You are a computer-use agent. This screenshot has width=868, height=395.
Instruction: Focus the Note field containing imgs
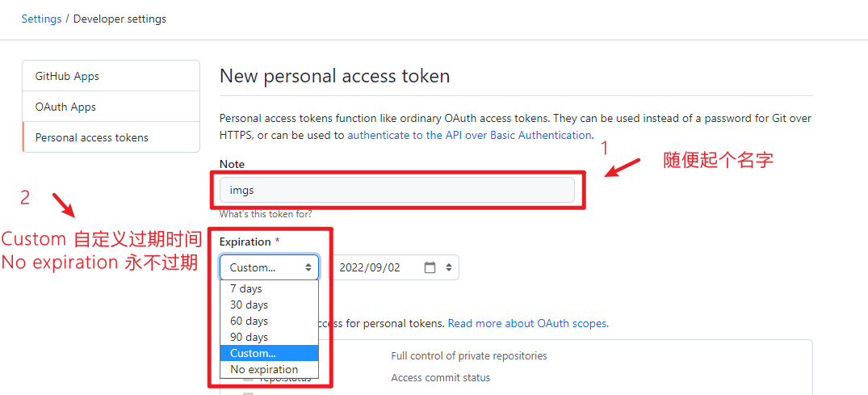396,190
